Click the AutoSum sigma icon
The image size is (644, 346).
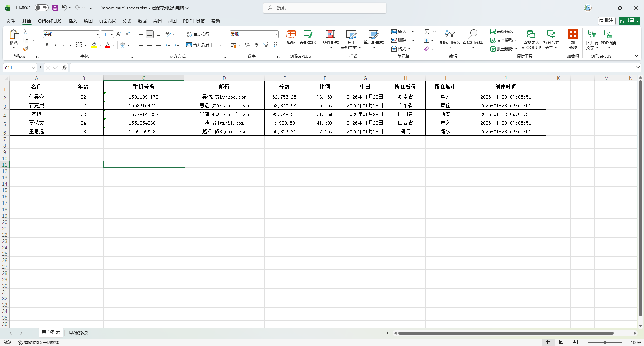click(x=427, y=32)
